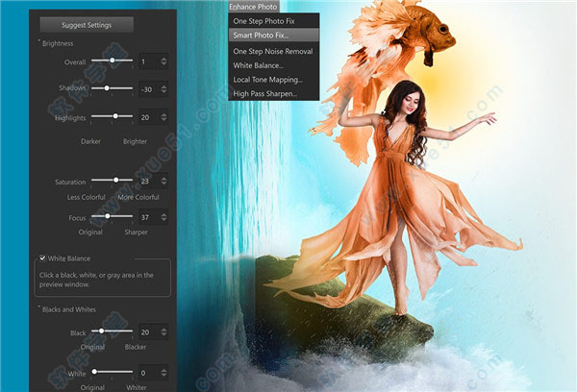Click the Black value stepper arrows
The height and width of the screenshot is (392, 577).
[163, 331]
